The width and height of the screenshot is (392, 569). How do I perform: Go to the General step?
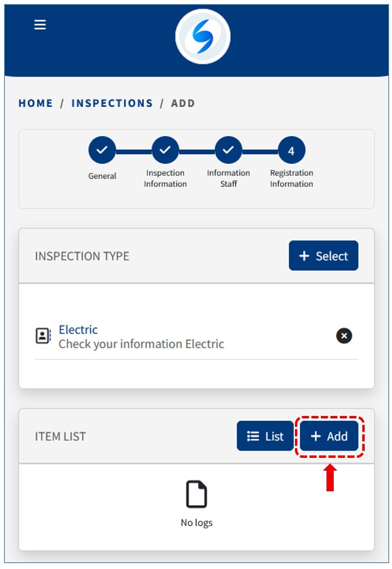tap(102, 150)
